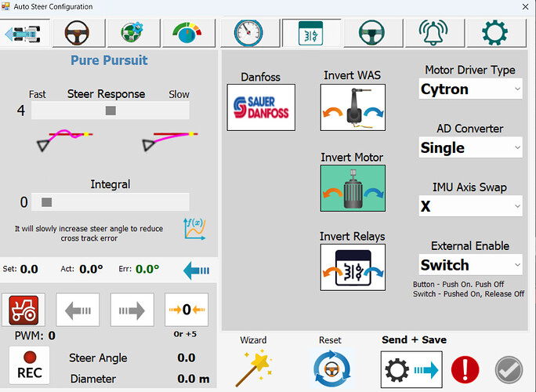The height and width of the screenshot is (392, 536).
Task: Steer left with the gray left arrow
Action: pos(78,310)
